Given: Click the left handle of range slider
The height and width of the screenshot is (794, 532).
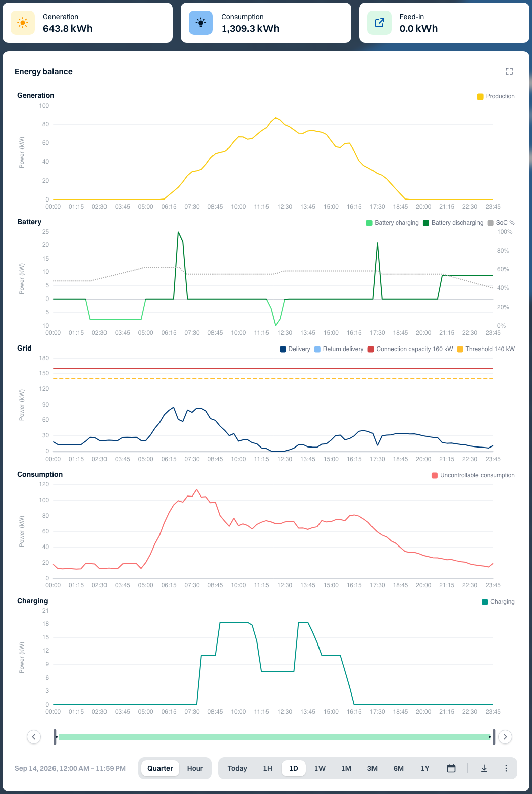Looking at the screenshot, I should (56, 737).
